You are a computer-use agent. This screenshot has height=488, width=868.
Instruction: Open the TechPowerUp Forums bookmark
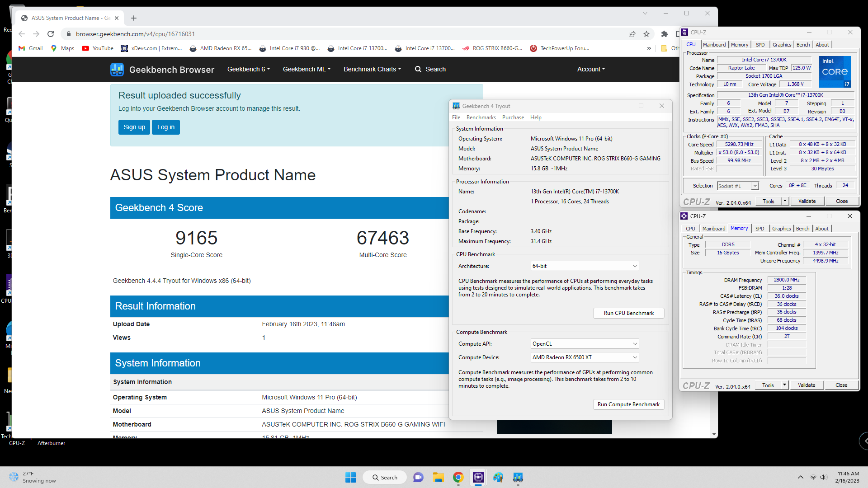pyautogui.click(x=560, y=48)
